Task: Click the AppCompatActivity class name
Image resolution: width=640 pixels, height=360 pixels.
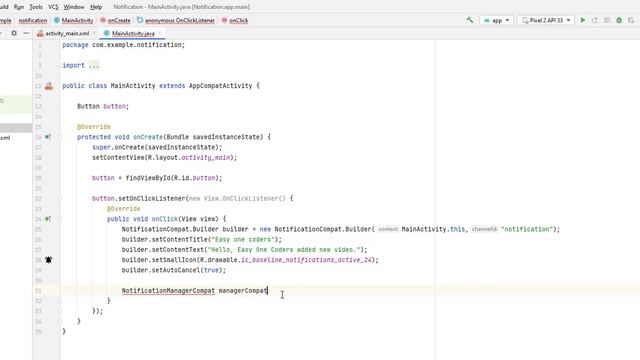Action: [220, 86]
